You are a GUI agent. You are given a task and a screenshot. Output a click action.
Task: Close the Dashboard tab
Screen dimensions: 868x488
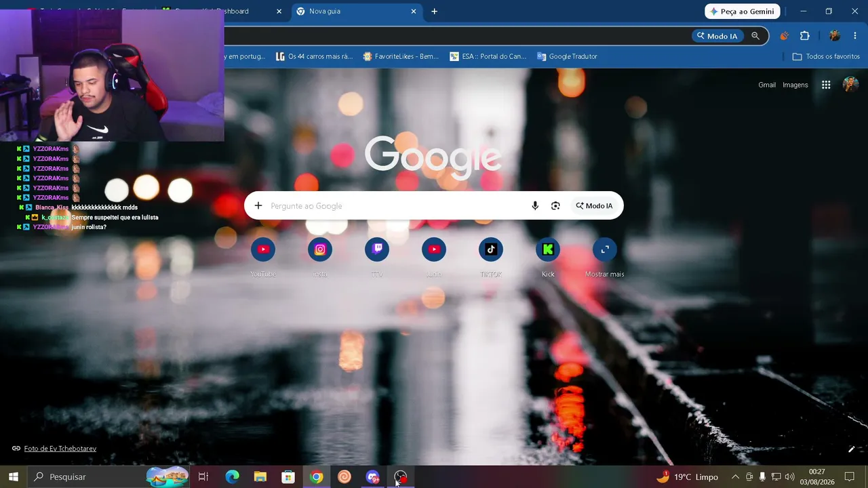(279, 12)
